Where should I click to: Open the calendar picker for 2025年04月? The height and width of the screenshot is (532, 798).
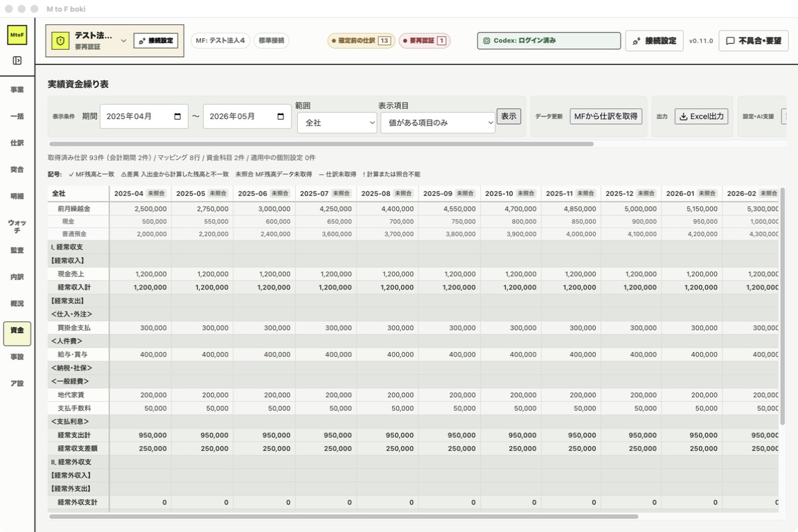tap(177, 116)
